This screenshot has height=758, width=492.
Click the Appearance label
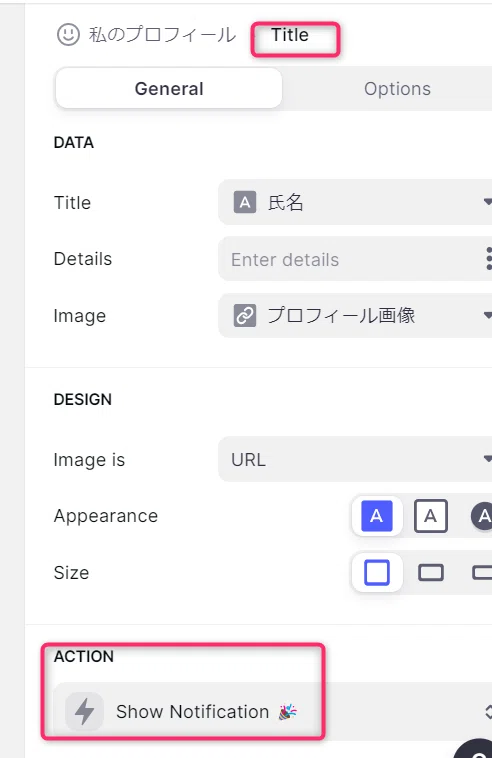tap(106, 516)
